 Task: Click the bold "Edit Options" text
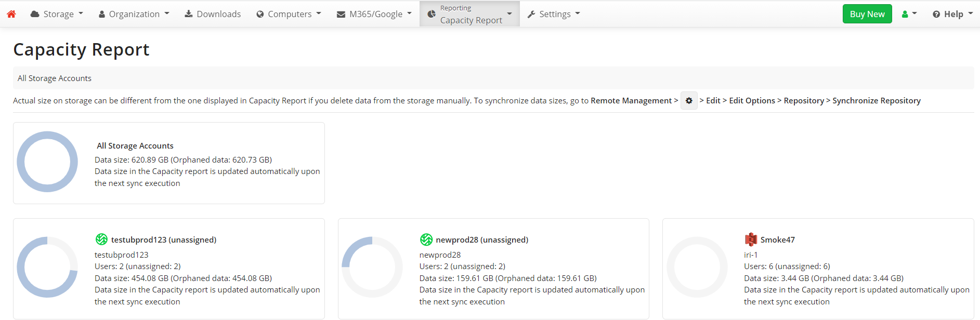[752, 101]
